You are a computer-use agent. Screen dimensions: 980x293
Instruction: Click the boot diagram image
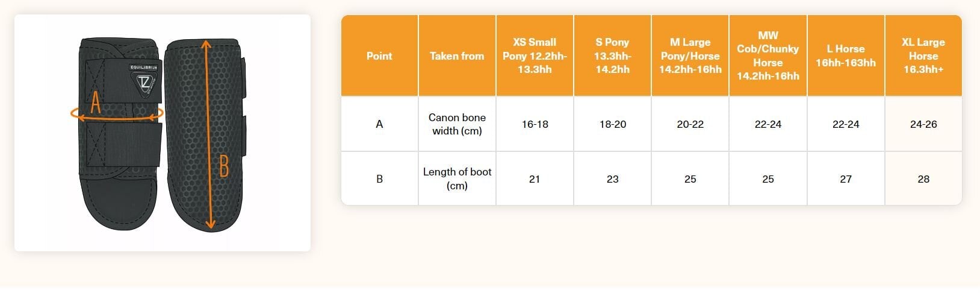[163, 133]
